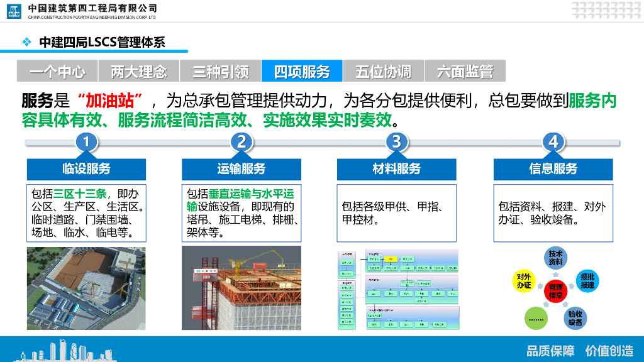Go to the 六面监管 tab

click(465, 72)
